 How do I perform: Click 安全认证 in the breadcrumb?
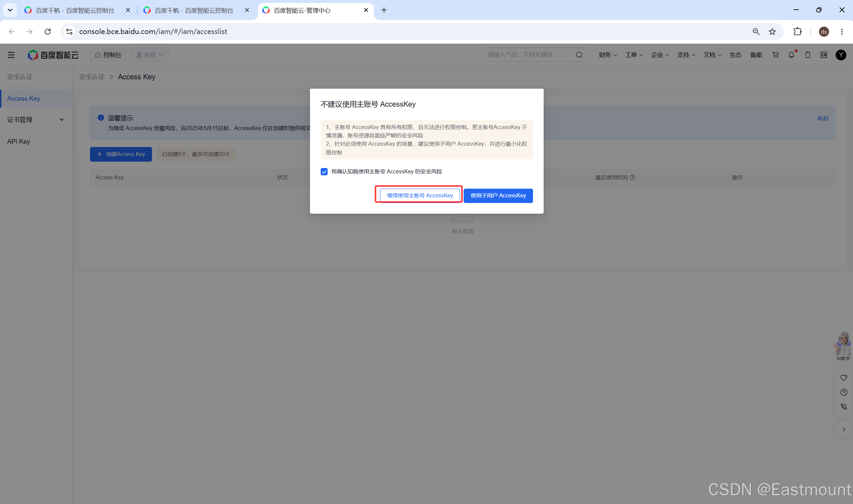(x=92, y=77)
